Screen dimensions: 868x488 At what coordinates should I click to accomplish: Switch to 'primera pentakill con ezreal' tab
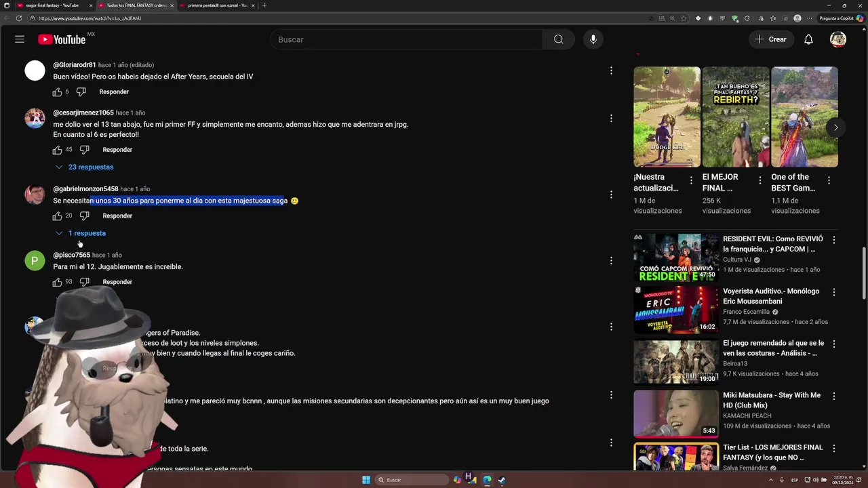pyautogui.click(x=217, y=5)
